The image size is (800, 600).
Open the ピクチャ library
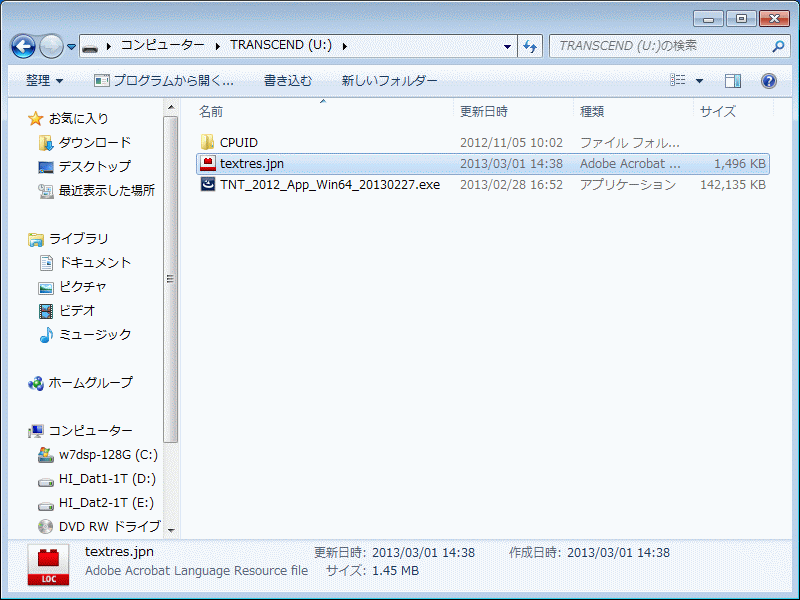83,286
